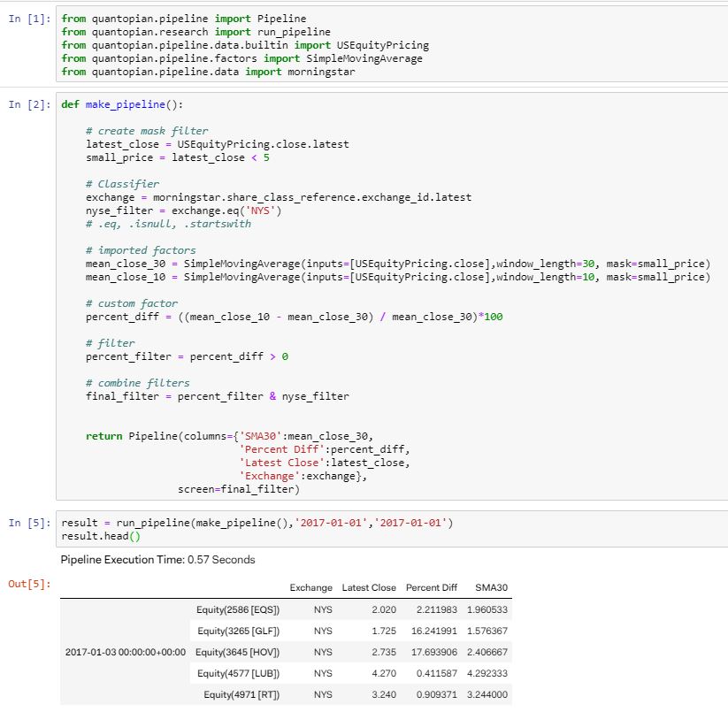728x712 pixels.
Task: Click the "'Exchange':exchange}," line
Action: pos(303,476)
